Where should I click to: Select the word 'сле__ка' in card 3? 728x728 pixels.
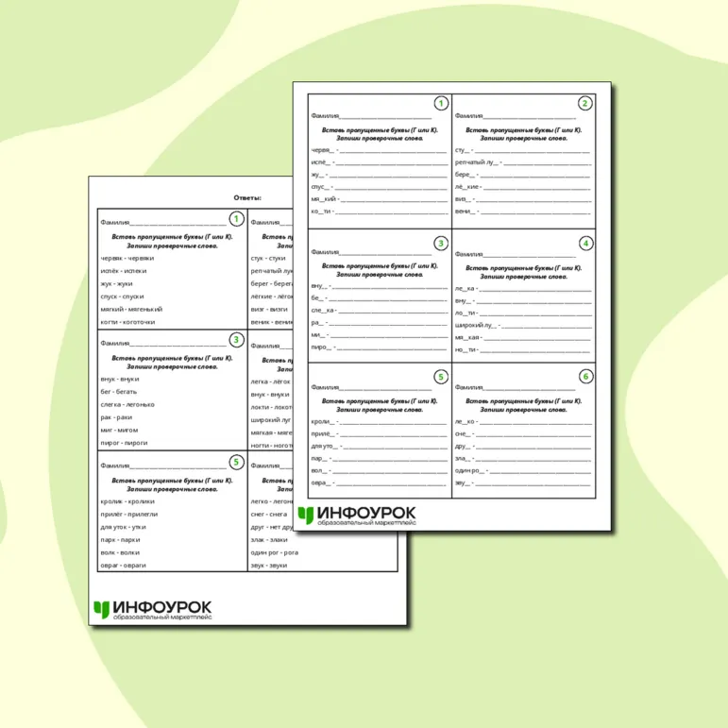(322, 310)
